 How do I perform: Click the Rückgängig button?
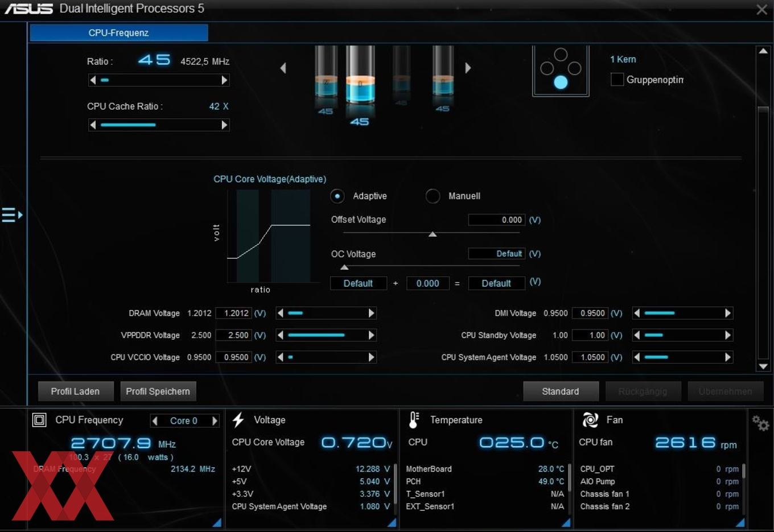(643, 391)
